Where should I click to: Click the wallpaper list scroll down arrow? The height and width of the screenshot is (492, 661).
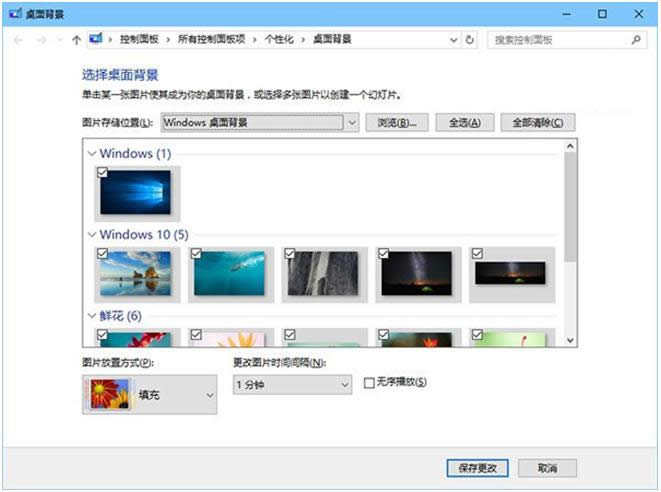[x=570, y=340]
